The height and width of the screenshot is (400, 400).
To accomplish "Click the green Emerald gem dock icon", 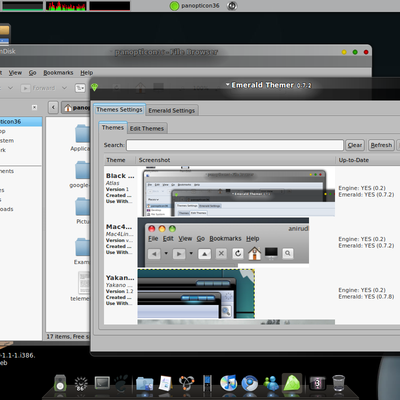I will (292, 383).
